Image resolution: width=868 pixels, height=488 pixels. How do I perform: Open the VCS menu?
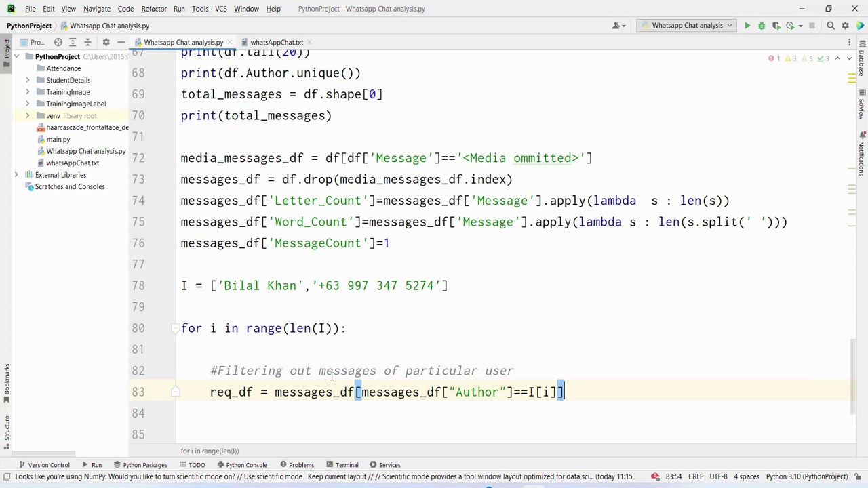220,9
